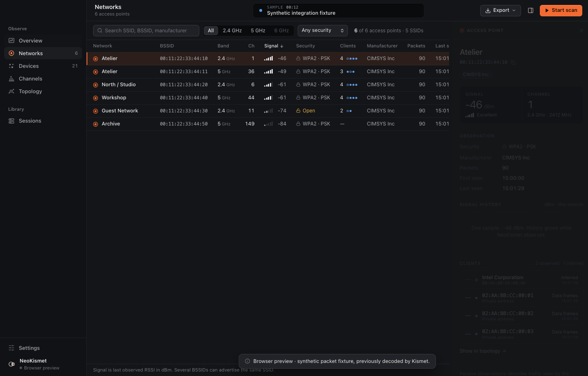Toggle the side panel layout icon
The width and height of the screenshot is (588, 376).
(530, 11)
